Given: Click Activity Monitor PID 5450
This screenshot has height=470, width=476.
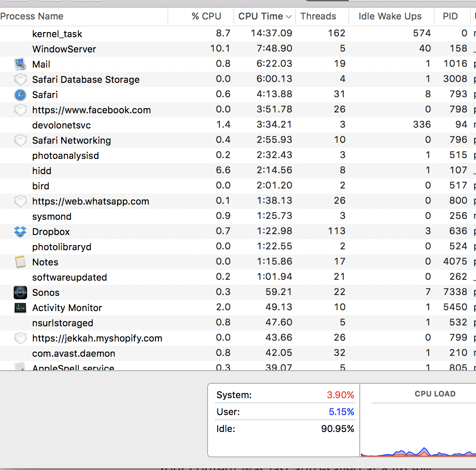Looking at the screenshot, I should click(455, 307).
